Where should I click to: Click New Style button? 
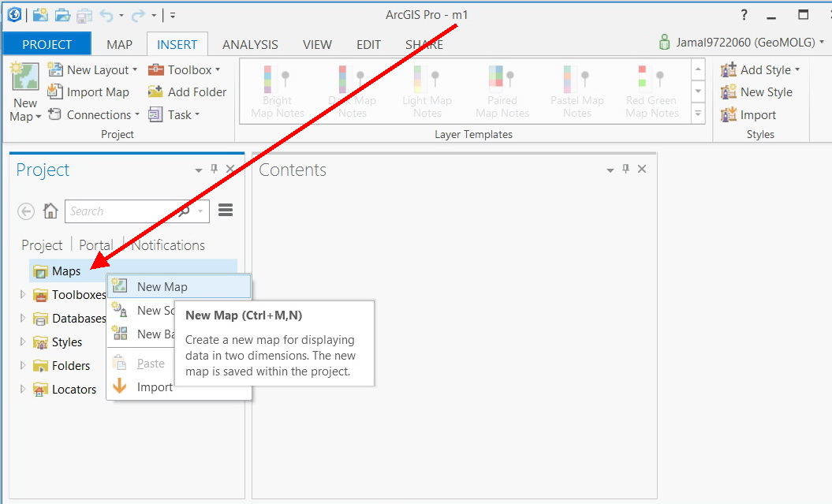[x=756, y=92]
